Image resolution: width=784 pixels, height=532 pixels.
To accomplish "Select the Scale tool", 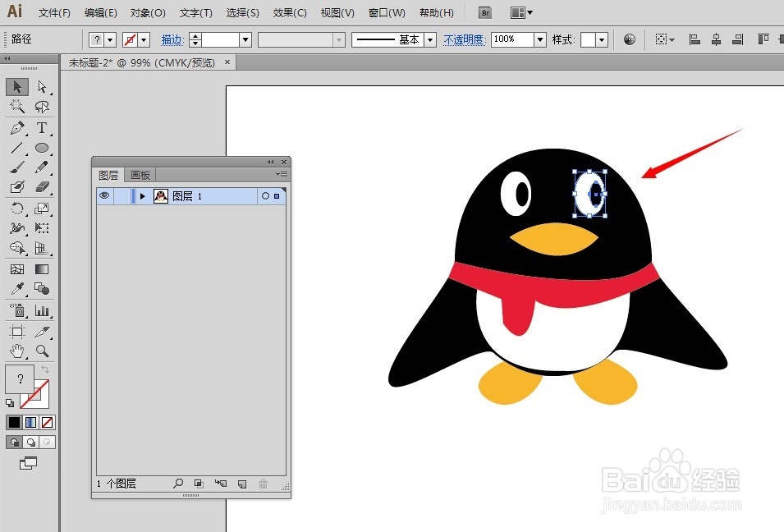I will pyautogui.click(x=42, y=208).
